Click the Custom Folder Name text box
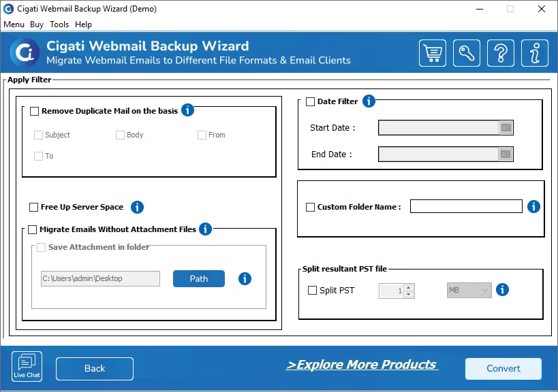The image size is (558, 392). tap(466, 206)
